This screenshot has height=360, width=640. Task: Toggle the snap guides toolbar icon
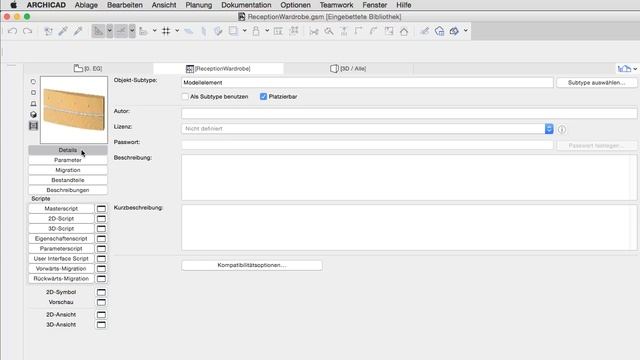[121, 31]
